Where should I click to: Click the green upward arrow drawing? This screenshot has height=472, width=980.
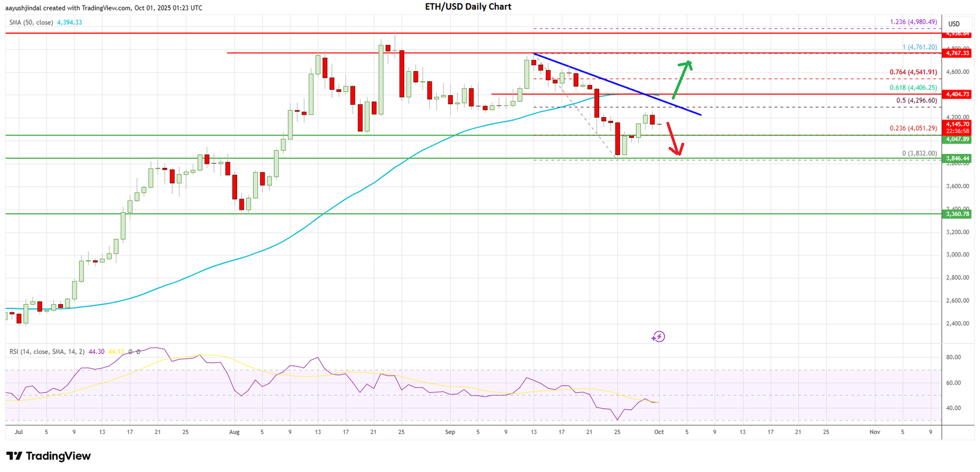pos(681,80)
